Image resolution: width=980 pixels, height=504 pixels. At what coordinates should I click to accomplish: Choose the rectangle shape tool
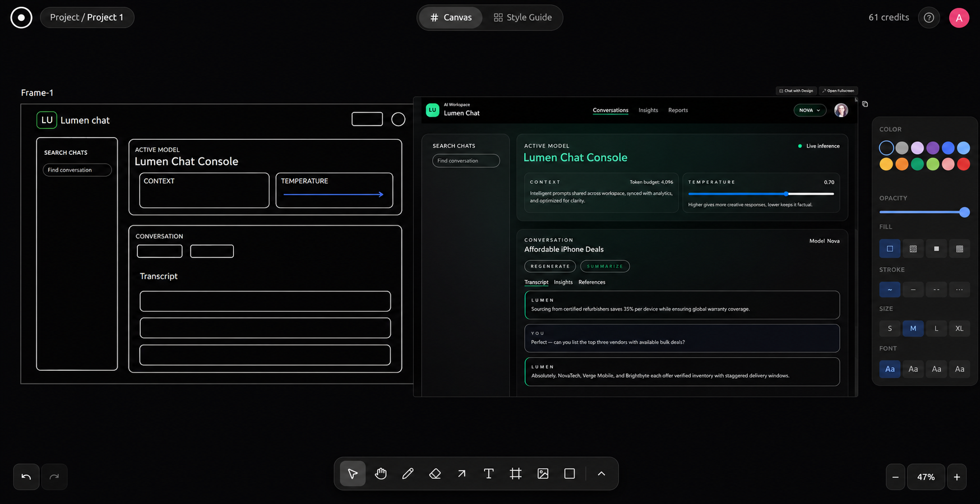tap(570, 474)
